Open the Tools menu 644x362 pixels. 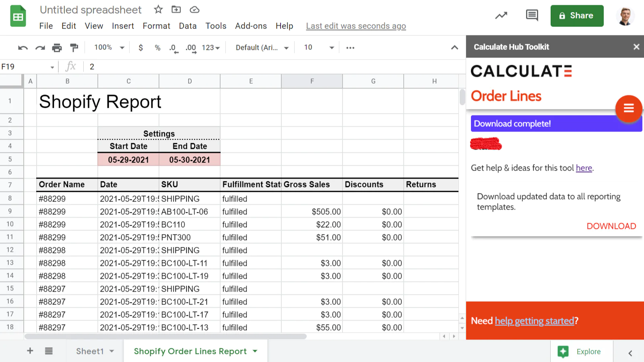pyautogui.click(x=216, y=26)
